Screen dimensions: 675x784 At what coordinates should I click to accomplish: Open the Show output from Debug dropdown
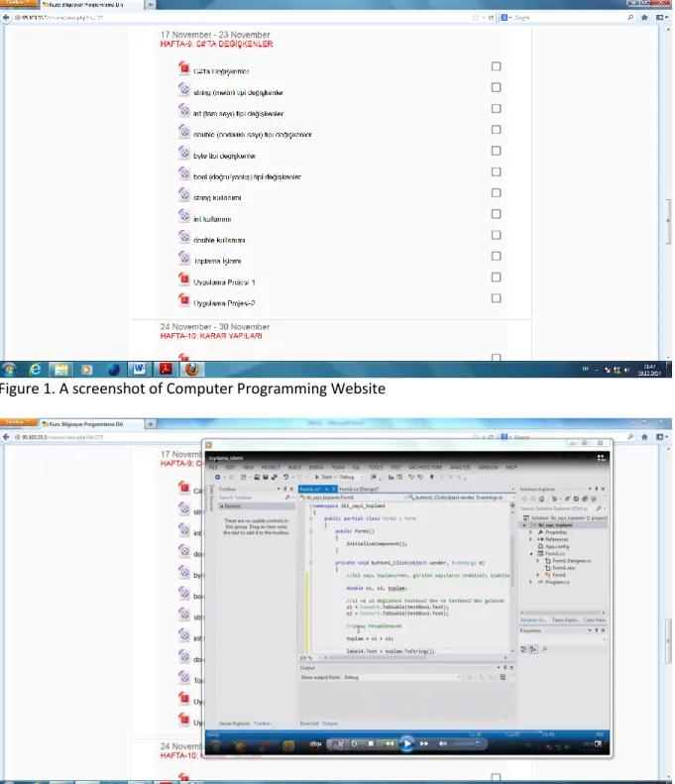click(402, 677)
